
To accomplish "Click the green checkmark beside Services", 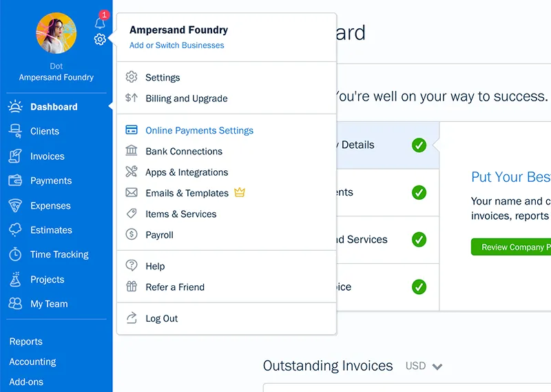I will coord(419,240).
